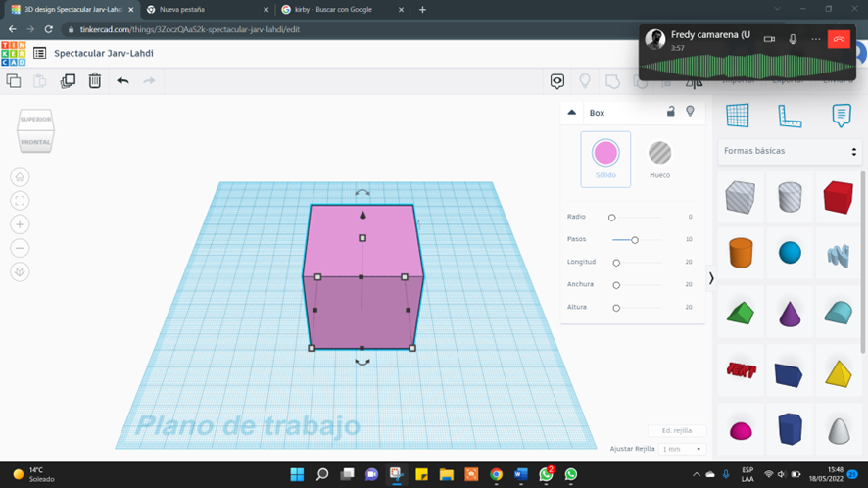This screenshot has height=488, width=868.
Task: Click the SUPERIOR face of view cube
Action: coord(35,120)
